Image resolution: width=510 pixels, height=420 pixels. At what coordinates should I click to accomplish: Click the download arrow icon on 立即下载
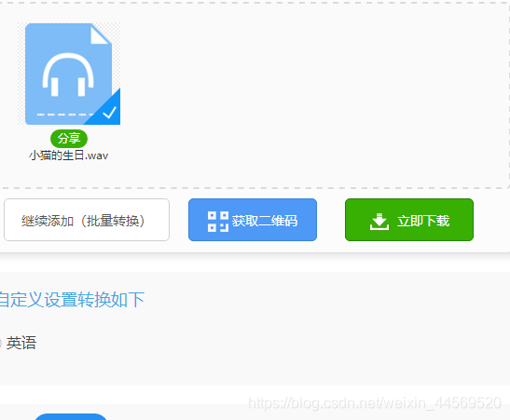click(x=379, y=222)
